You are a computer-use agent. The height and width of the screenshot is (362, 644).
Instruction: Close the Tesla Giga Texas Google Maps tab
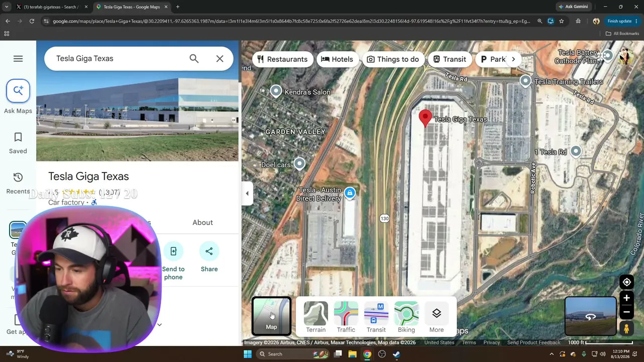(x=166, y=7)
